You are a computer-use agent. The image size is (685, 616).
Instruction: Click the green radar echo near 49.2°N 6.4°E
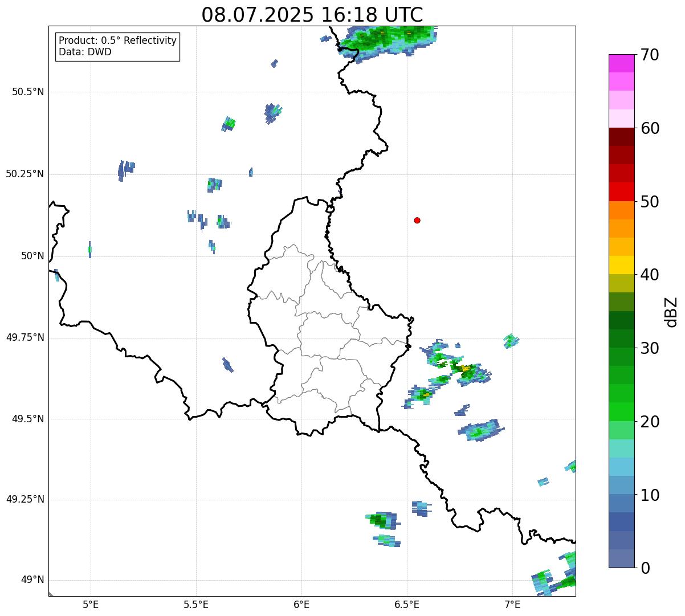coord(382,520)
